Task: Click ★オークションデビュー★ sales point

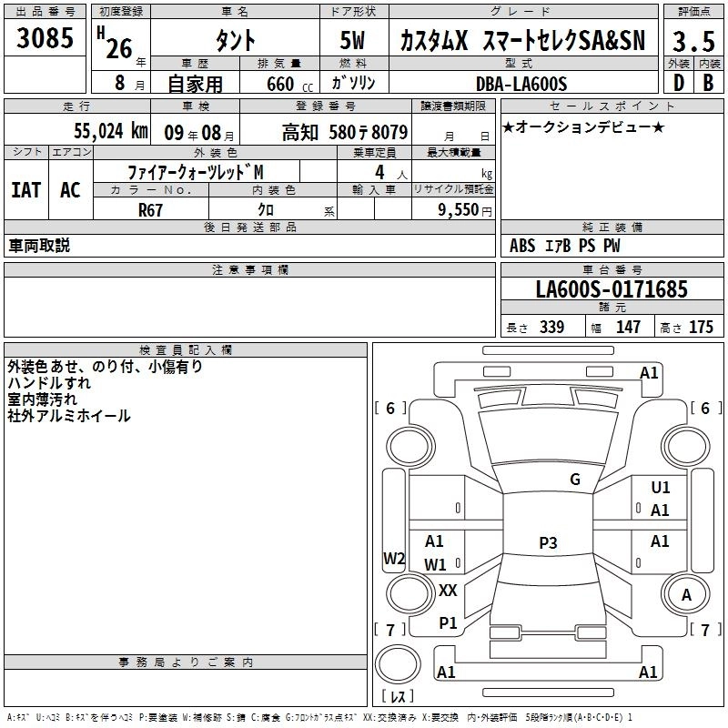Action: [x=583, y=126]
